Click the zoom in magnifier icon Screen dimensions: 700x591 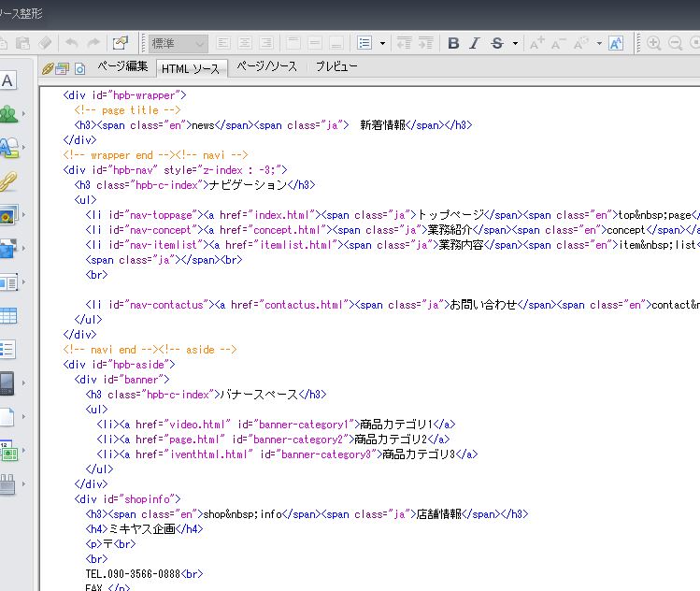(653, 43)
